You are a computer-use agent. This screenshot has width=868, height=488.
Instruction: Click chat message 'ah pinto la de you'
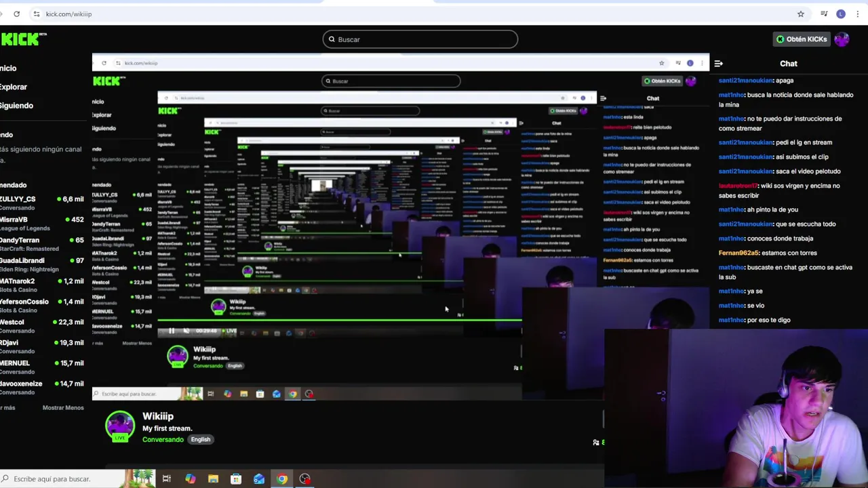point(772,210)
